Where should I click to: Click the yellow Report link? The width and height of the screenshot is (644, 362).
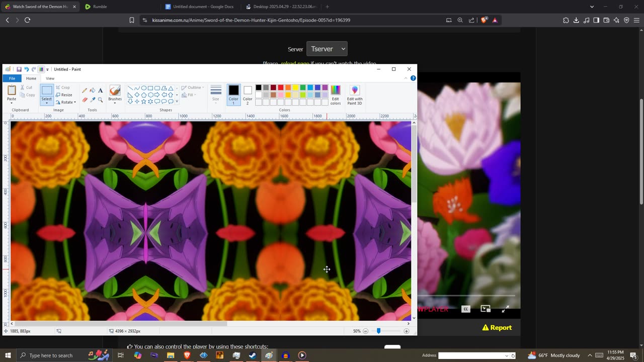[497, 327]
